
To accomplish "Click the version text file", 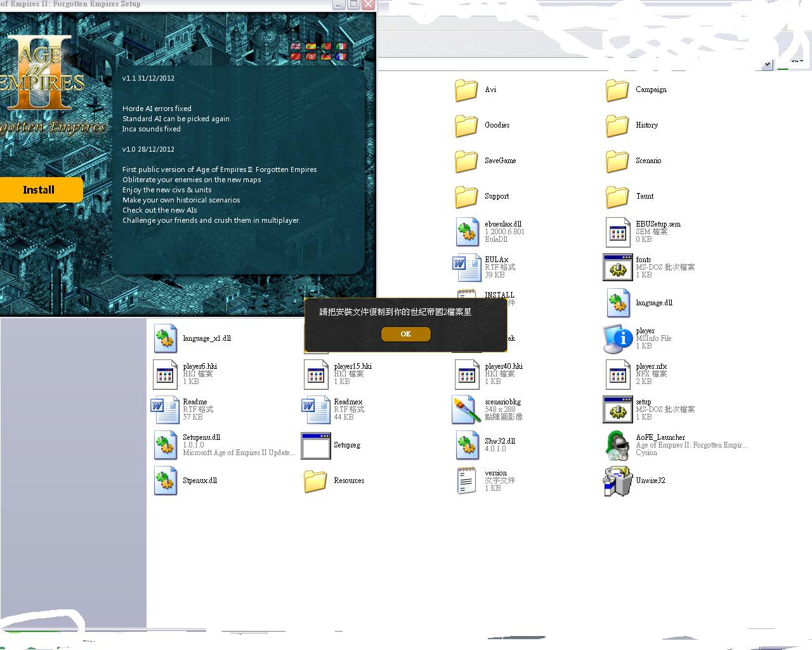I will (466, 481).
